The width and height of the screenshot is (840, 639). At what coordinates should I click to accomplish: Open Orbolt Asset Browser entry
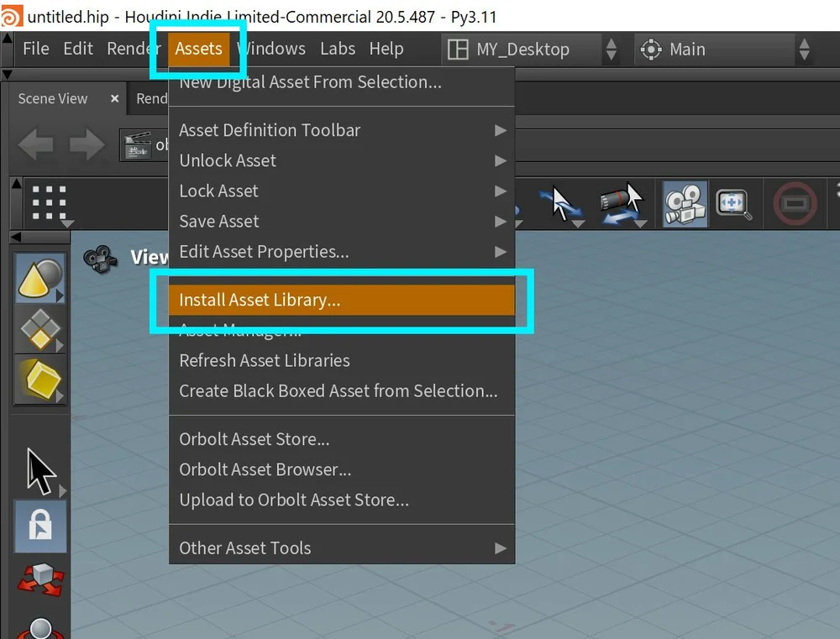342,469
